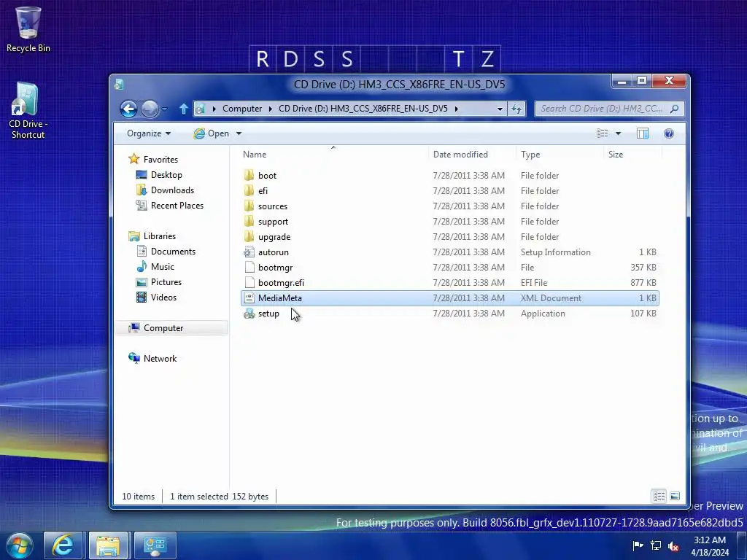
Task: Click the Windows Explorer taskbar button
Action: 108,545
